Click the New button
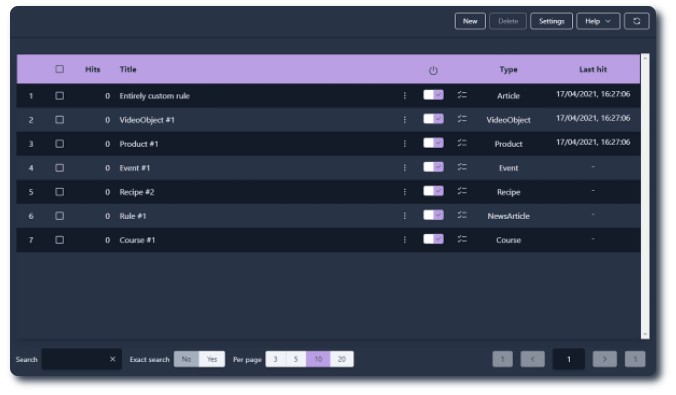Viewport: 676px width, 395px height. click(470, 21)
